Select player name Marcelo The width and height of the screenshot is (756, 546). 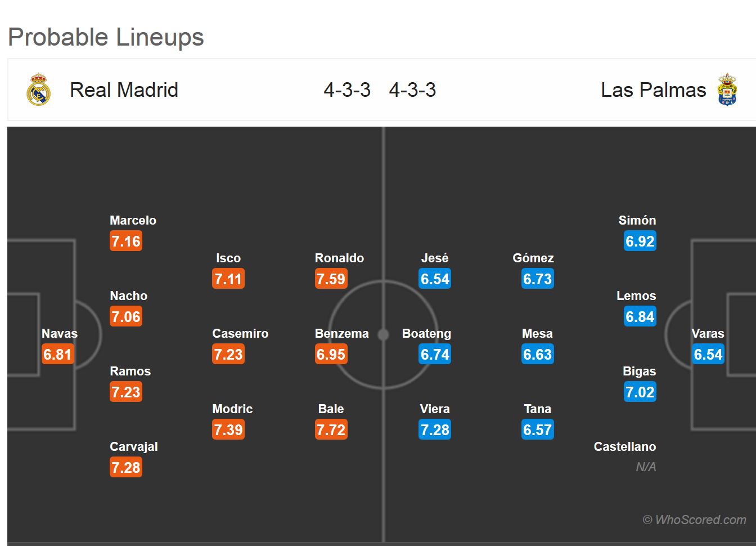133,221
